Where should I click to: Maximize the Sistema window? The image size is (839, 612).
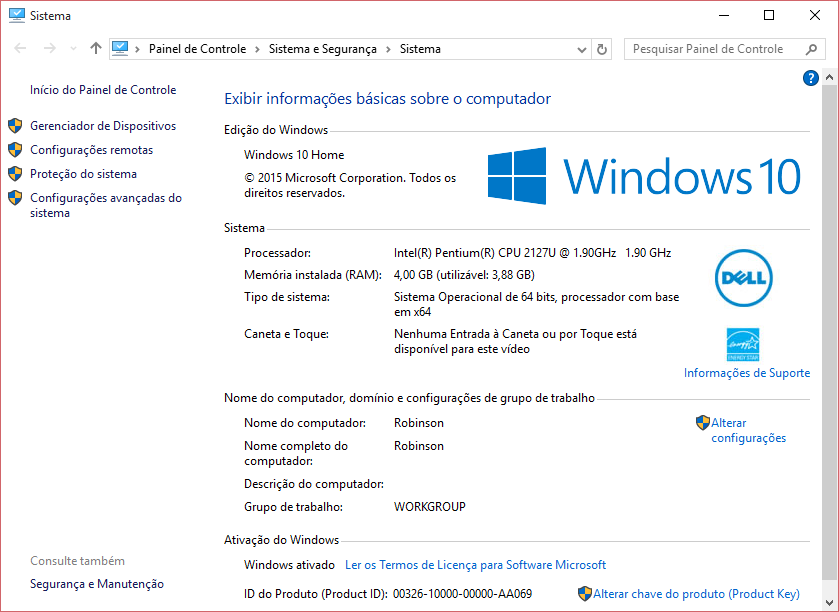coord(769,16)
